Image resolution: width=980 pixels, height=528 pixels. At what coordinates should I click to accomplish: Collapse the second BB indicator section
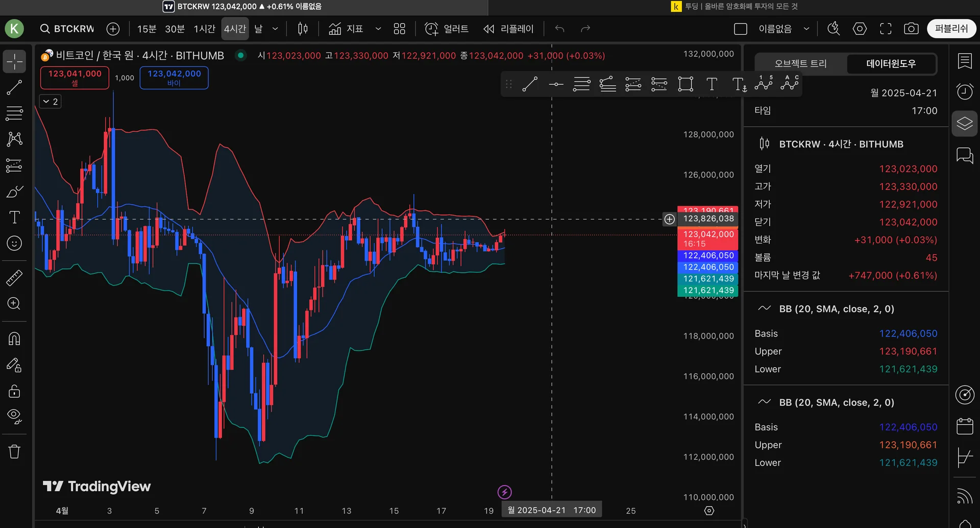point(764,402)
